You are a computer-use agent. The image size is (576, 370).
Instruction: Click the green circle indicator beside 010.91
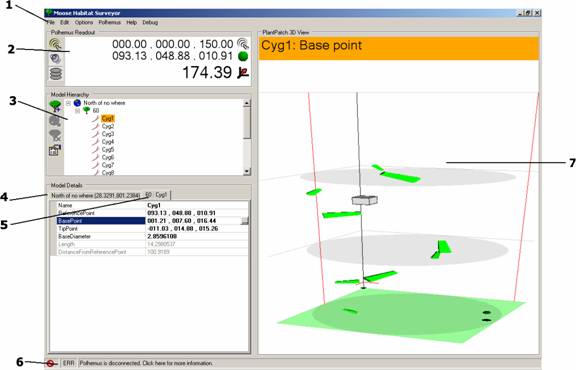click(x=243, y=56)
